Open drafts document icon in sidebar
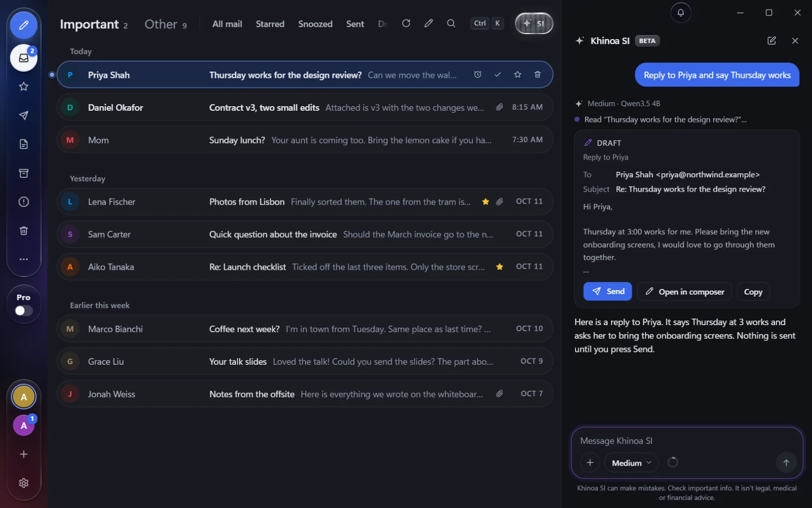 23,144
